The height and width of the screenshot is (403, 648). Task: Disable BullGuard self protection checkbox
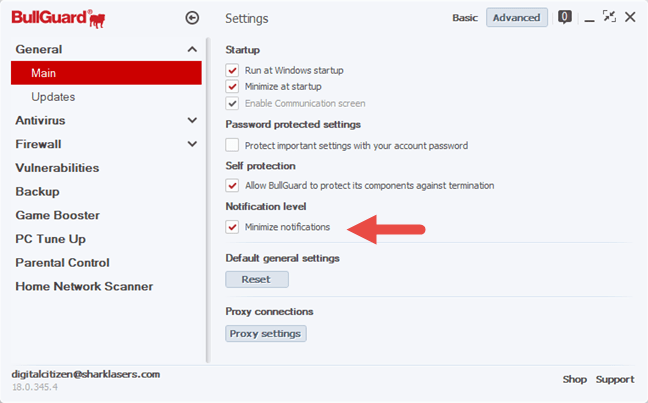point(233,186)
